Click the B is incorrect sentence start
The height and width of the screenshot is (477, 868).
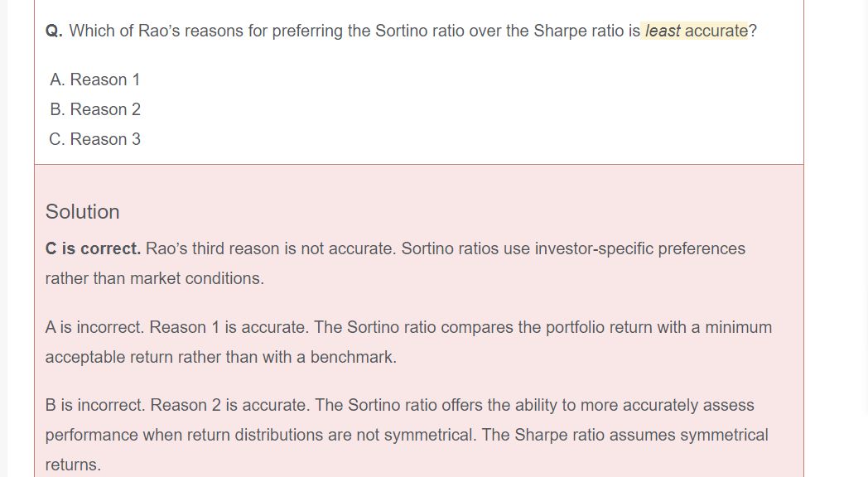95,406
